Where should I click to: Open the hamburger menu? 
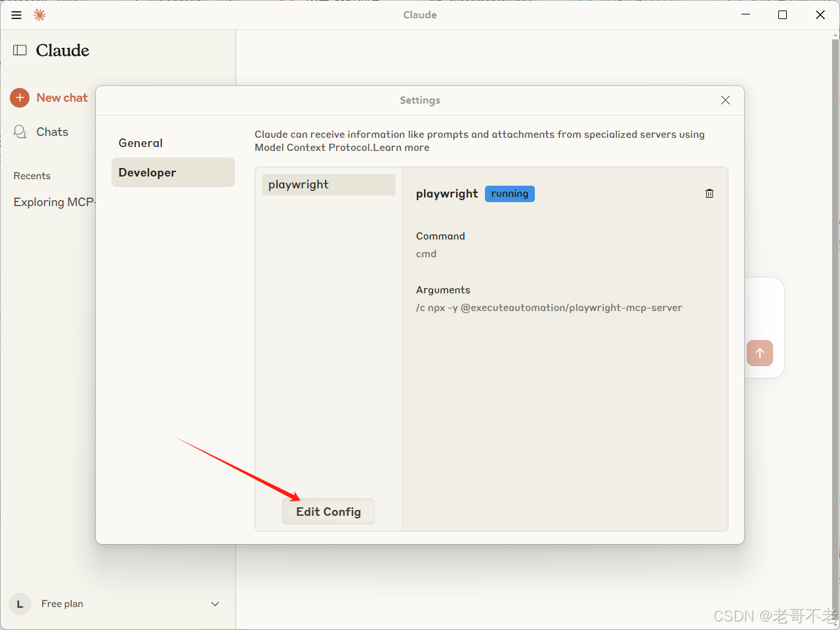[16, 15]
